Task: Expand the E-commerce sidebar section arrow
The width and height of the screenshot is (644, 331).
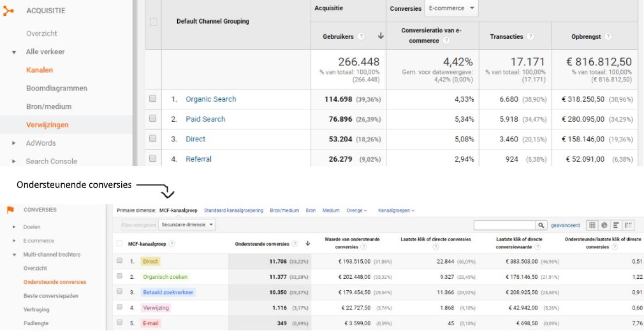Action: point(14,240)
